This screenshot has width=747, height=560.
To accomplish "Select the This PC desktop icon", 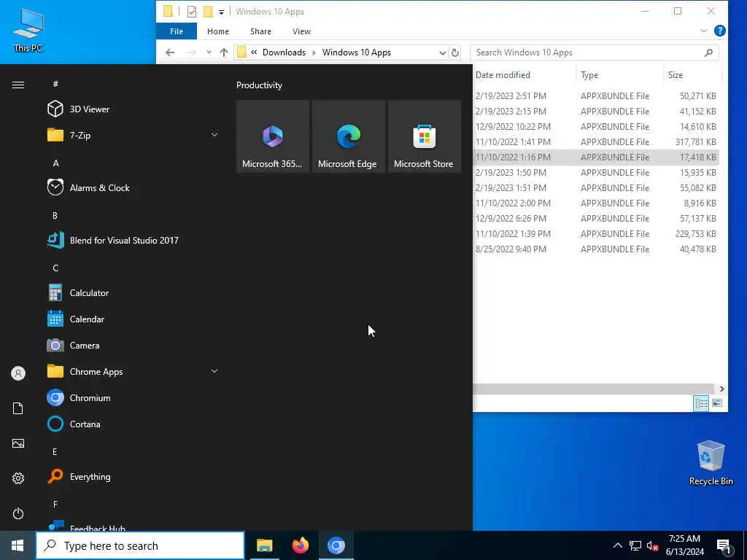I will 28,30.
